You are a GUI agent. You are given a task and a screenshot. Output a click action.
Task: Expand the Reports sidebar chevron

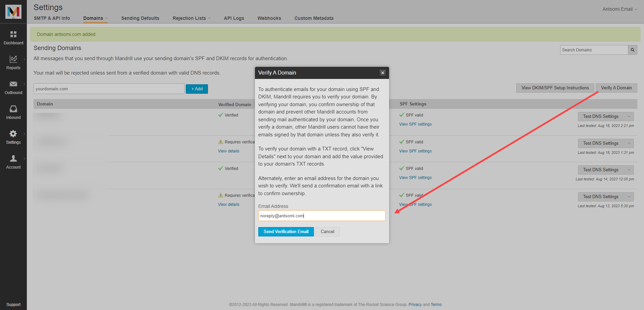pyautogui.click(x=24, y=59)
